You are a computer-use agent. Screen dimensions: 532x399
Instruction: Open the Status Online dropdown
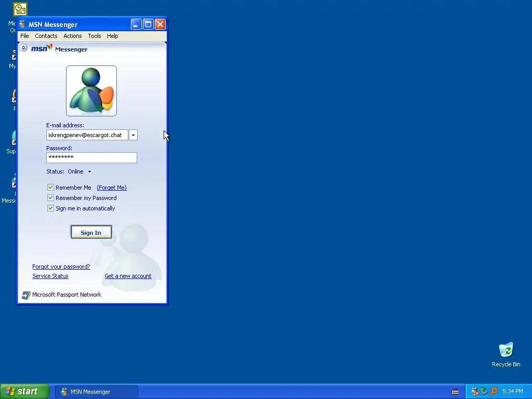pos(79,171)
